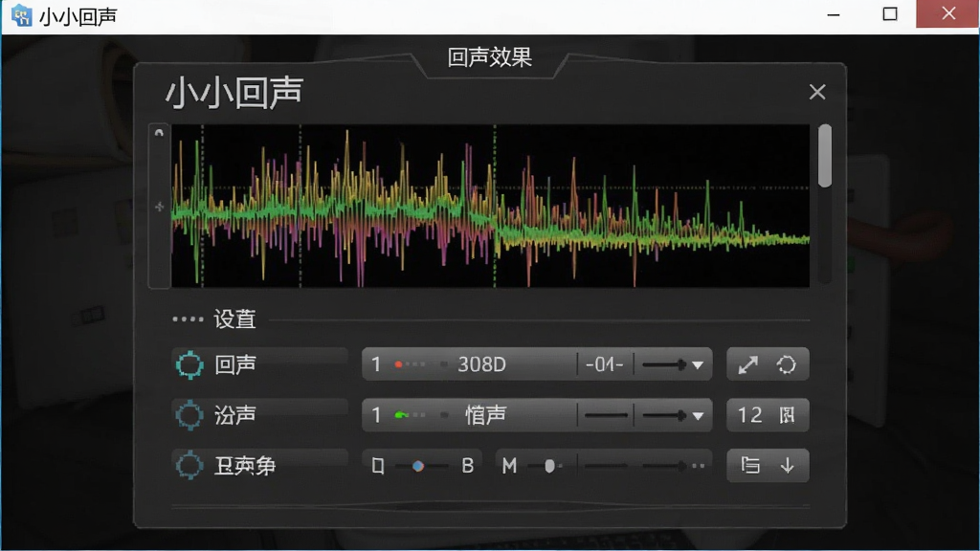Image resolution: width=980 pixels, height=551 pixels.
Task: Click the red dot indicator in the 回声 row
Action: pos(399,364)
